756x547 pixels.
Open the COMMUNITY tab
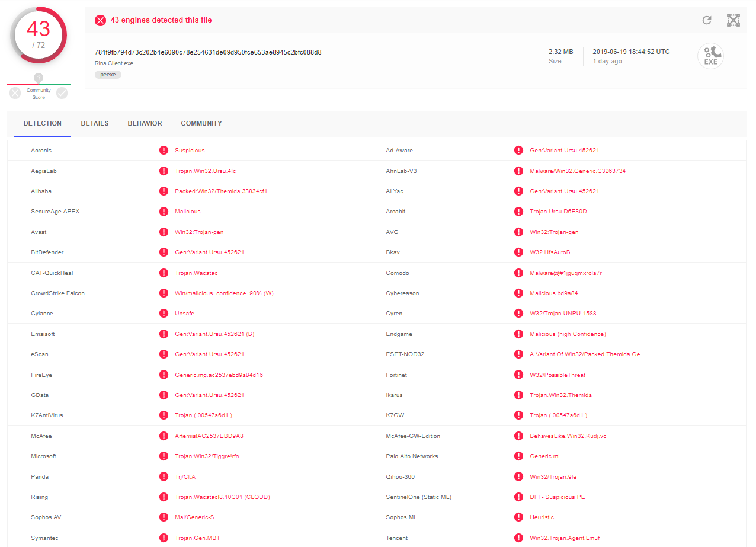pyautogui.click(x=201, y=124)
